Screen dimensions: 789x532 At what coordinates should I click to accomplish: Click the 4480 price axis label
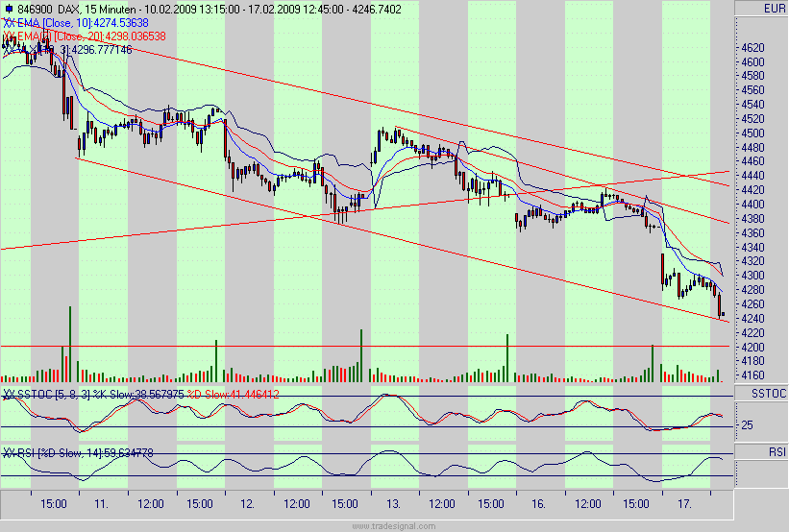tap(753, 147)
